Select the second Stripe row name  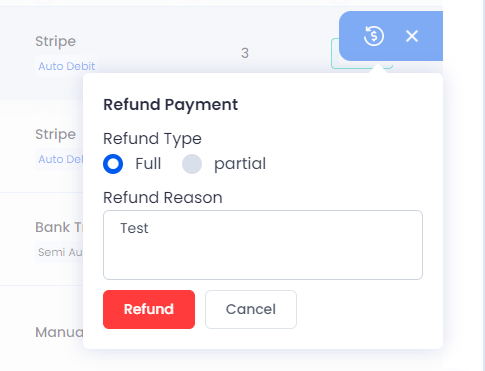[56, 135]
